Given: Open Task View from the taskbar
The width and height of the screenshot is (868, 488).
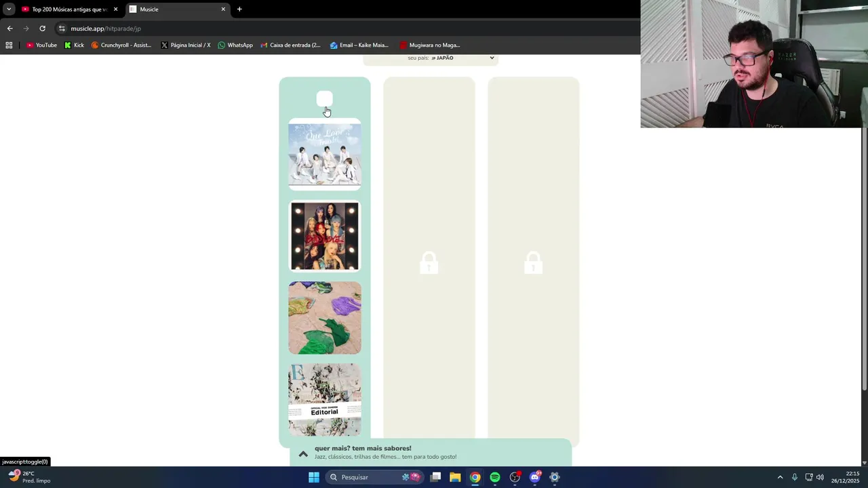Looking at the screenshot, I should pos(435,477).
